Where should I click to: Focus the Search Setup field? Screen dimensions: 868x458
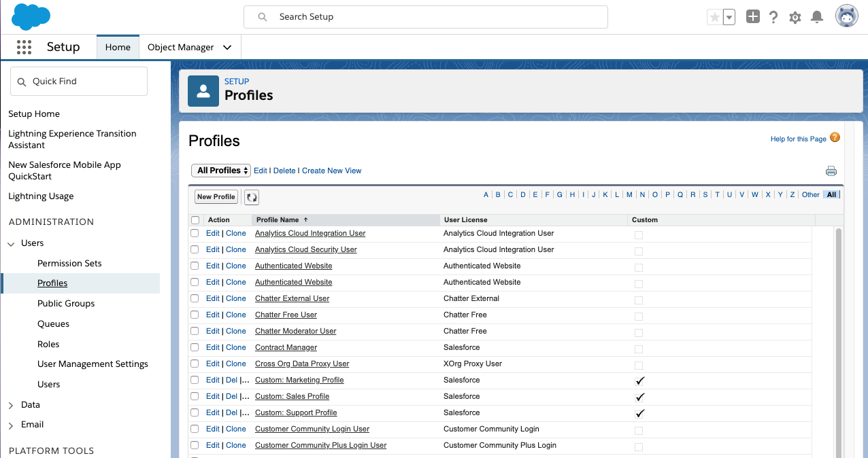coord(426,17)
